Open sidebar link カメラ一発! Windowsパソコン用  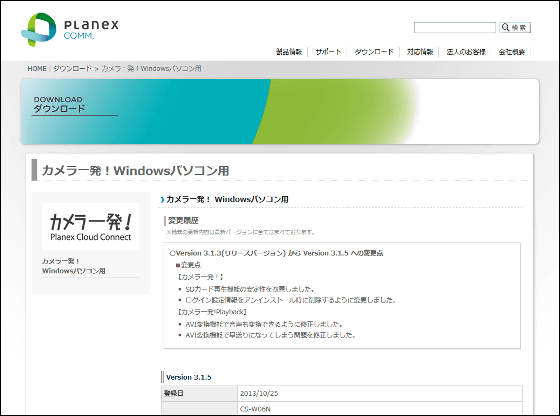point(74,266)
